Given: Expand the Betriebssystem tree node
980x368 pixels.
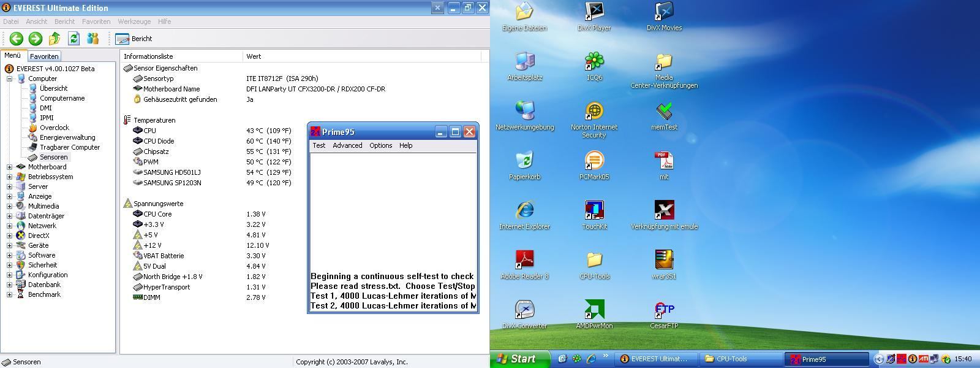Looking at the screenshot, I should pos(9,177).
